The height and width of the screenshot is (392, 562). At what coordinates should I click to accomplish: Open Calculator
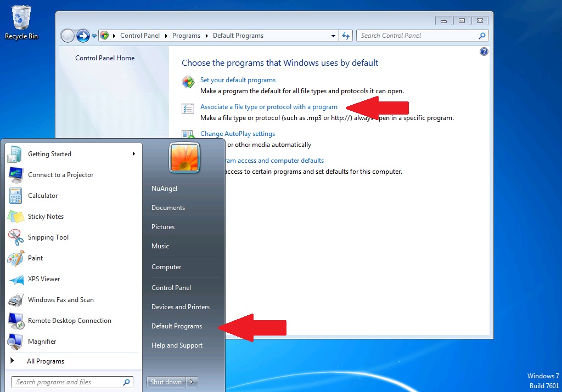[x=42, y=196]
